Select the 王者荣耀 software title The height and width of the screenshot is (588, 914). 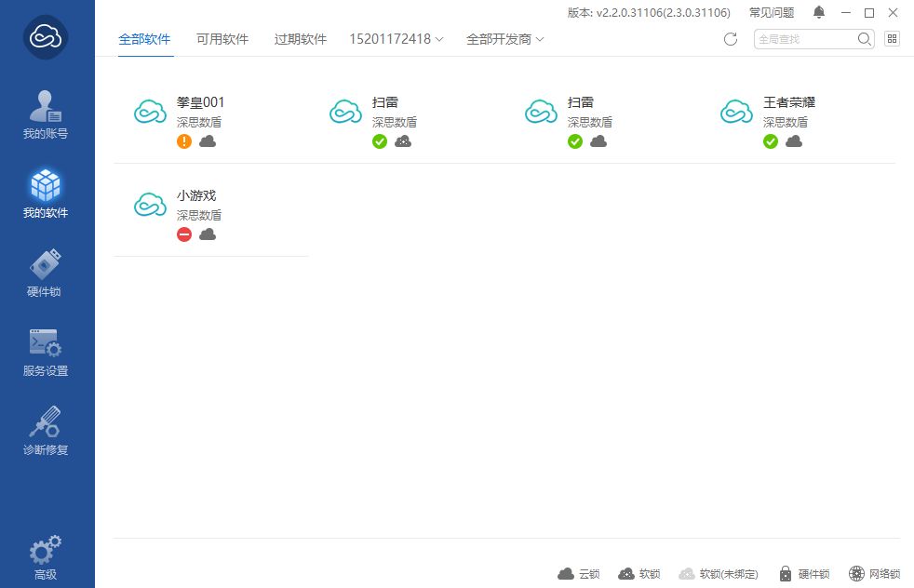point(789,102)
